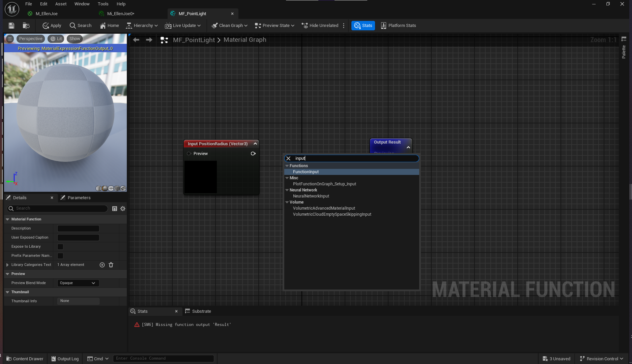
Task: Toggle the Stats button
Action: tap(363, 26)
